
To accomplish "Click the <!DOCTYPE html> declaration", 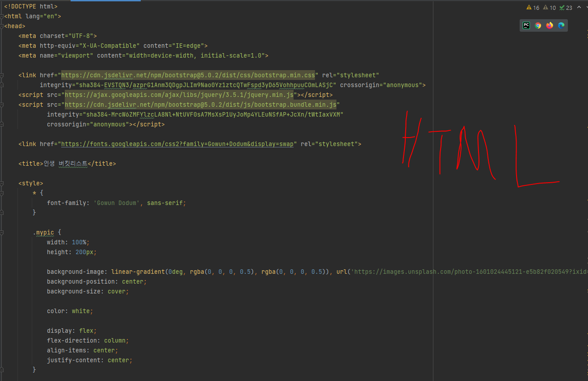I will (x=31, y=6).
